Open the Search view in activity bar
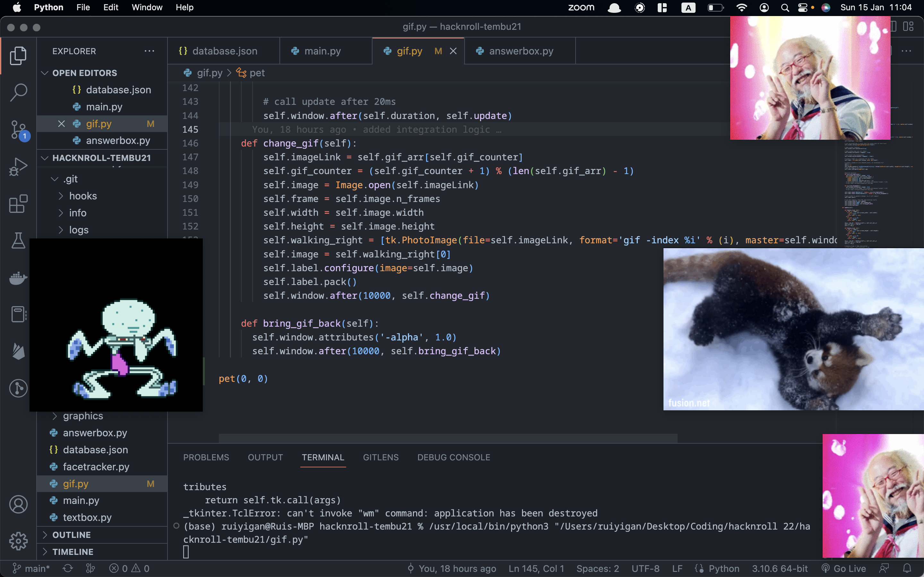The image size is (924, 577). pos(18,93)
